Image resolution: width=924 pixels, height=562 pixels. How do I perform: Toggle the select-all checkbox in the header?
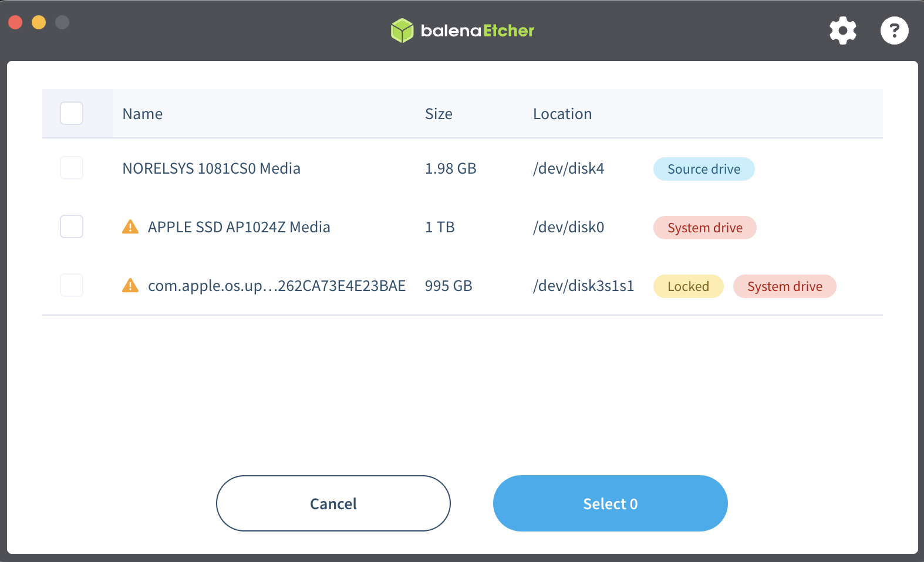click(72, 113)
